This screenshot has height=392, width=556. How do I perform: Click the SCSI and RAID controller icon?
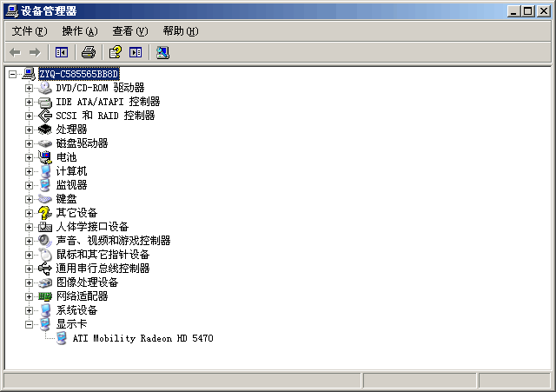45,116
